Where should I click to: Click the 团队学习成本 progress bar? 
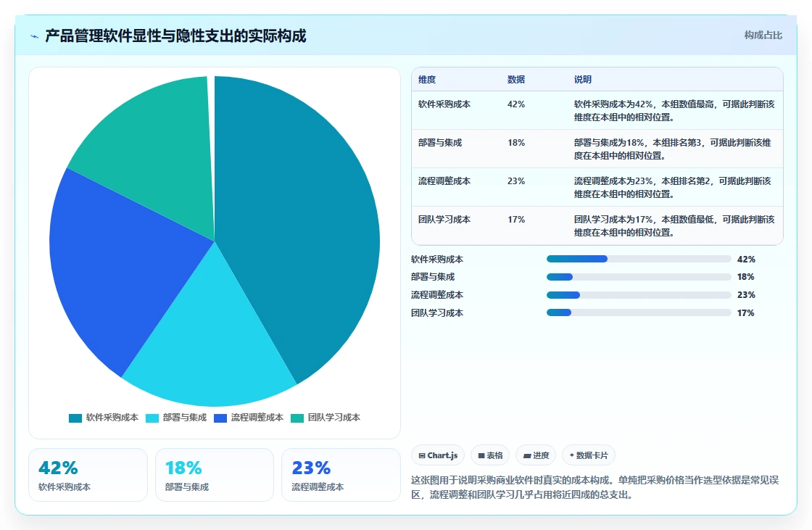pos(639,313)
